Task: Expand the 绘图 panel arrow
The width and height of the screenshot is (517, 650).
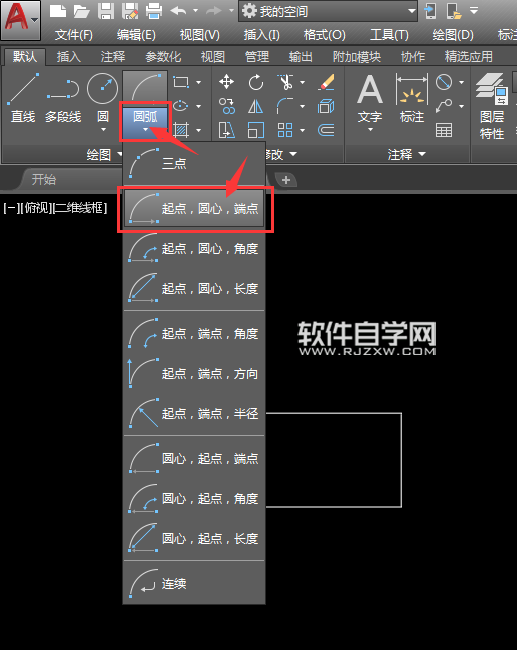Action: coord(120,154)
